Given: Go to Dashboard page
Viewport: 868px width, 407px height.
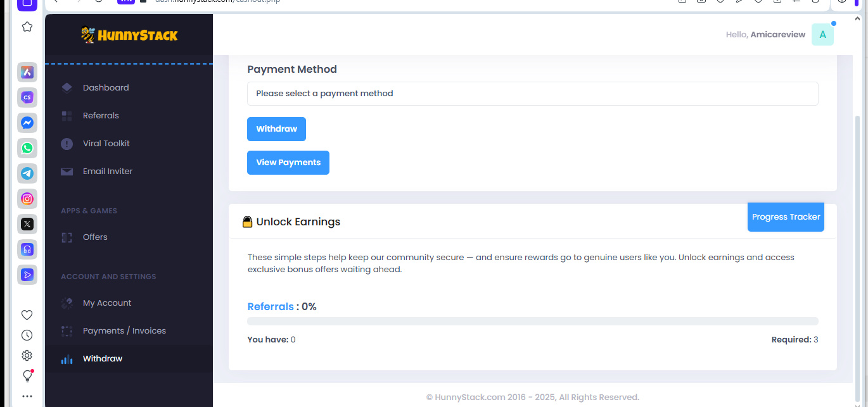Looking at the screenshot, I should click(106, 87).
